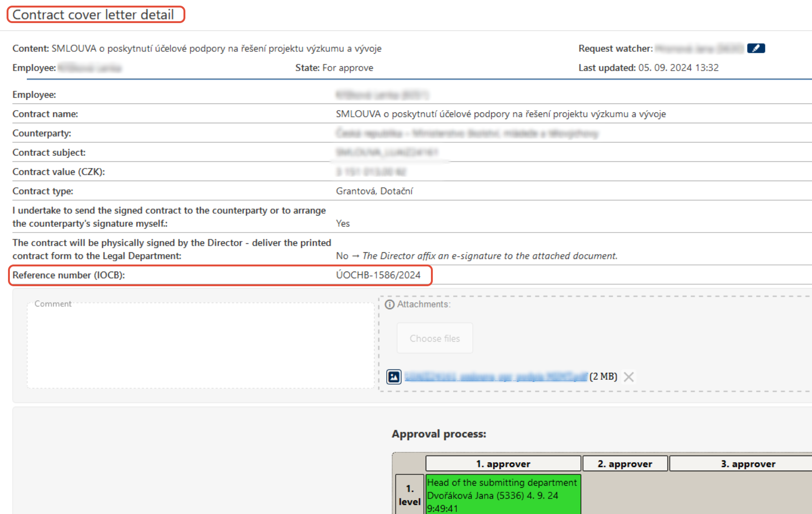Select the 1. approver column header

pos(503,464)
